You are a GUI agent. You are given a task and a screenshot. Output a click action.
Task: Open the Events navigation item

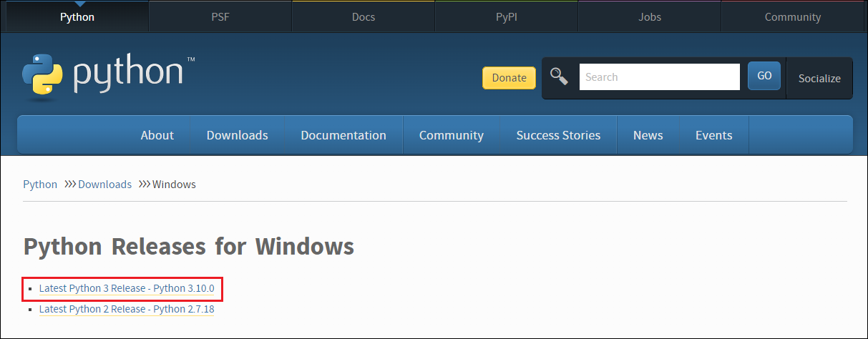pos(713,135)
